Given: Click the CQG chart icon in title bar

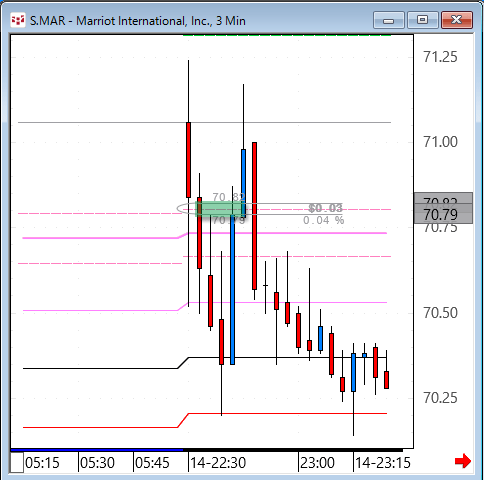Looking at the screenshot, I should tap(17, 21).
